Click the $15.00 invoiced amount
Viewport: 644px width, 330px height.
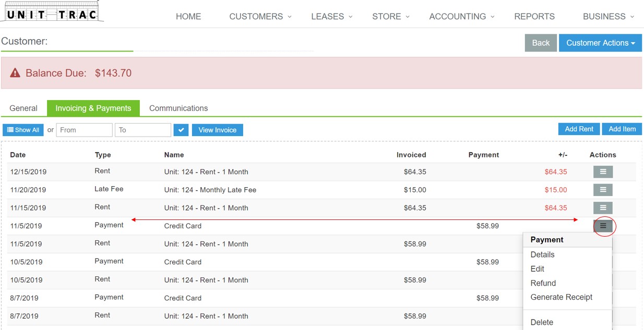point(415,190)
